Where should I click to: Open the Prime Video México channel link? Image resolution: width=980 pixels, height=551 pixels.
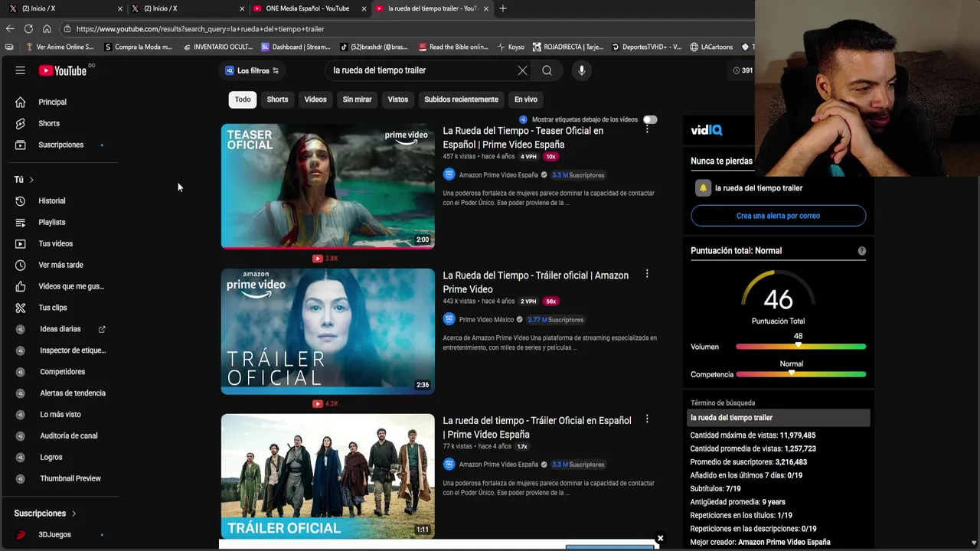click(486, 319)
